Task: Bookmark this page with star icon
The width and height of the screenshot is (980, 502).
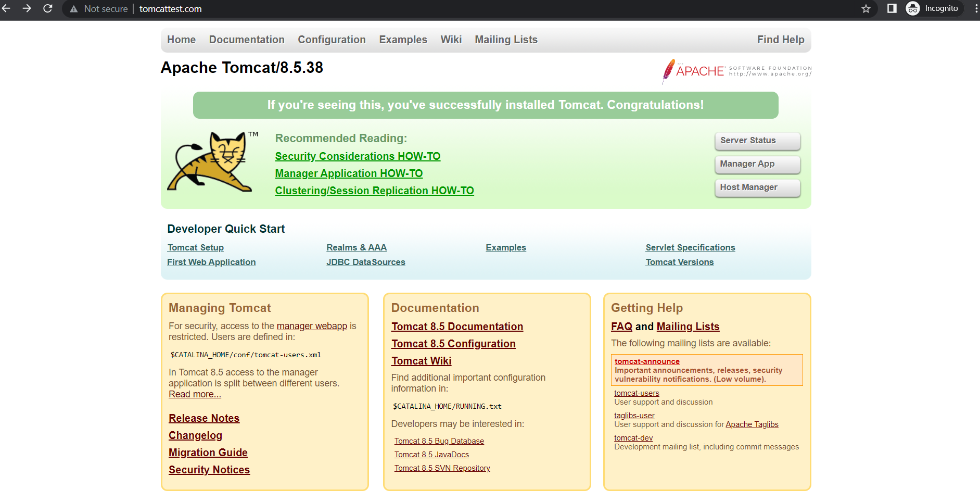Action: tap(866, 8)
